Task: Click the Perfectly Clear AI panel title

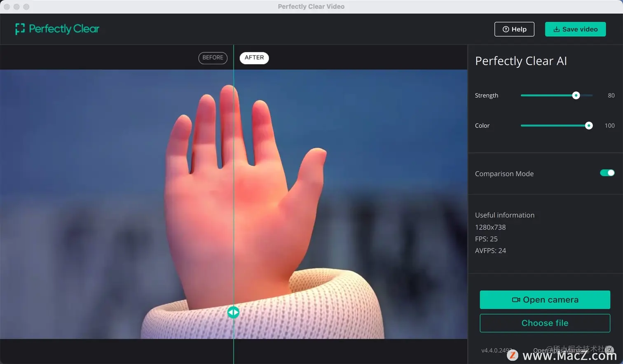Action: pos(521,61)
